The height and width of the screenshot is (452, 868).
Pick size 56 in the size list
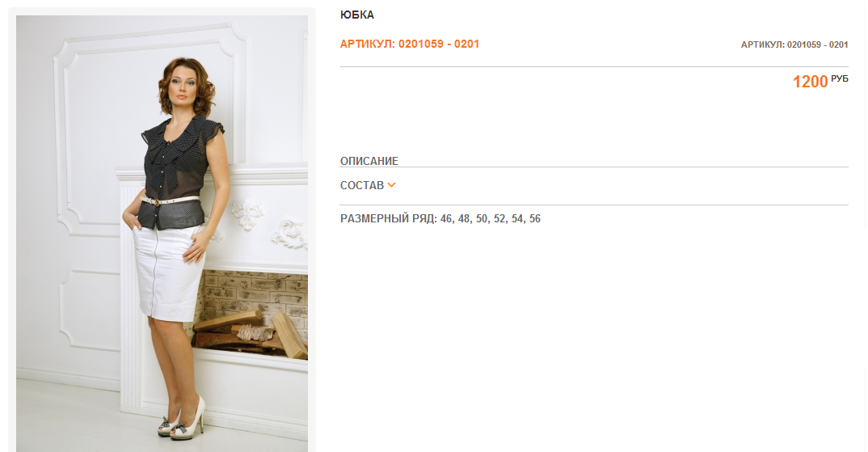click(x=535, y=219)
